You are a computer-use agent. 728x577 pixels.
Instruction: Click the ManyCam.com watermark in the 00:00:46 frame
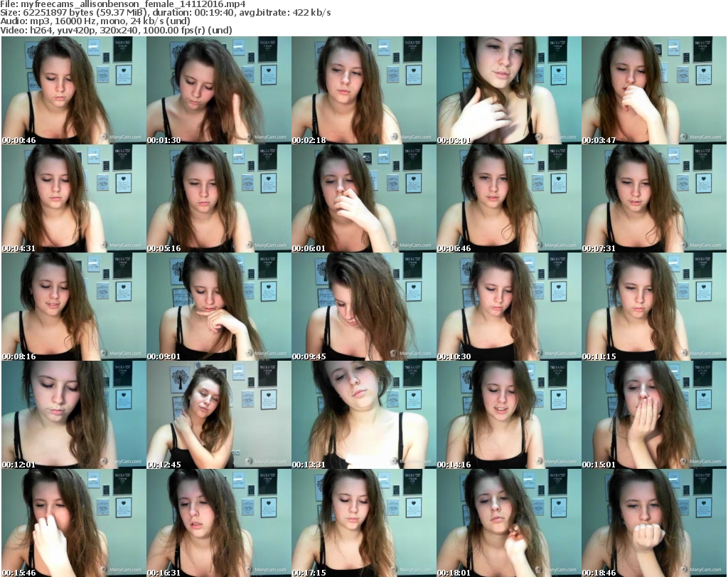click(122, 137)
